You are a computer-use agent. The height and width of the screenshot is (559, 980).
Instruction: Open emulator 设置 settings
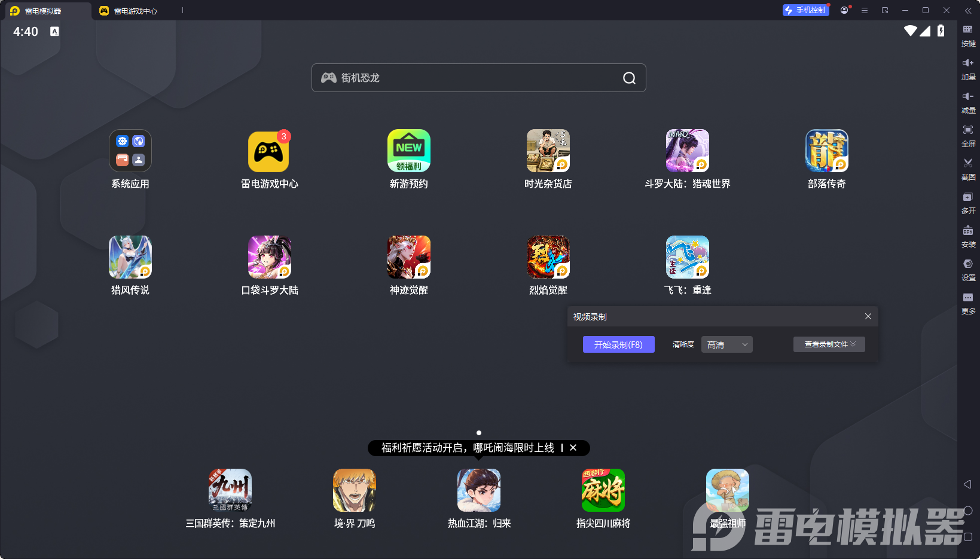968,270
